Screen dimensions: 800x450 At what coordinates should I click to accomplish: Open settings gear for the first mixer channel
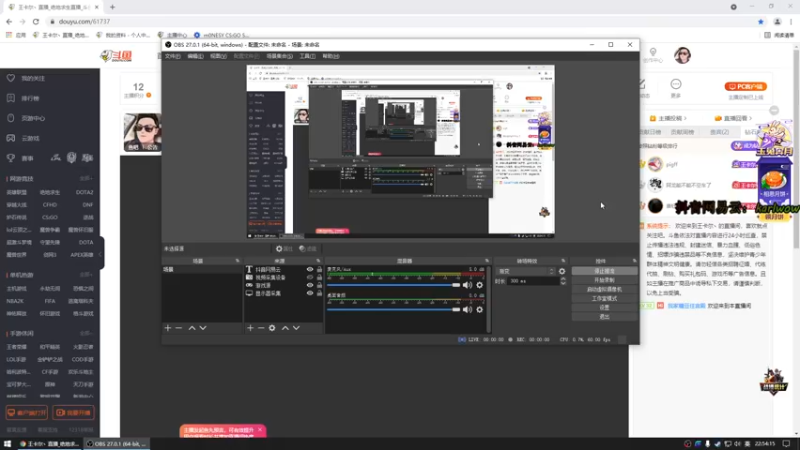pyautogui.click(x=480, y=285)
